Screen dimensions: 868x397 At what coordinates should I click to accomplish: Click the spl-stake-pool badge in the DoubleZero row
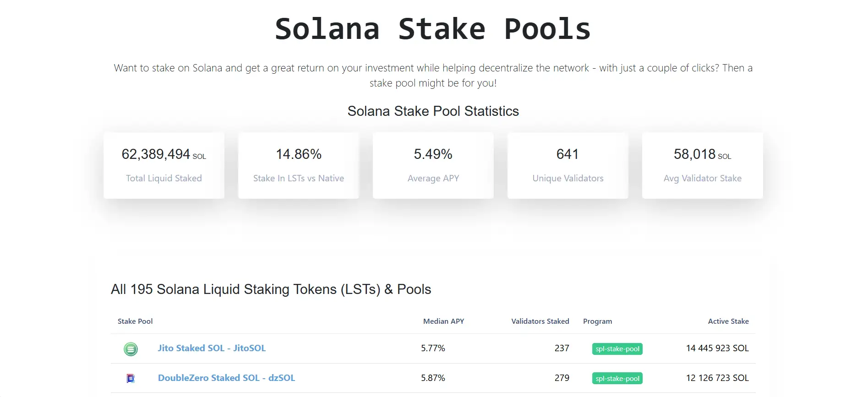(x=617, y=379)
